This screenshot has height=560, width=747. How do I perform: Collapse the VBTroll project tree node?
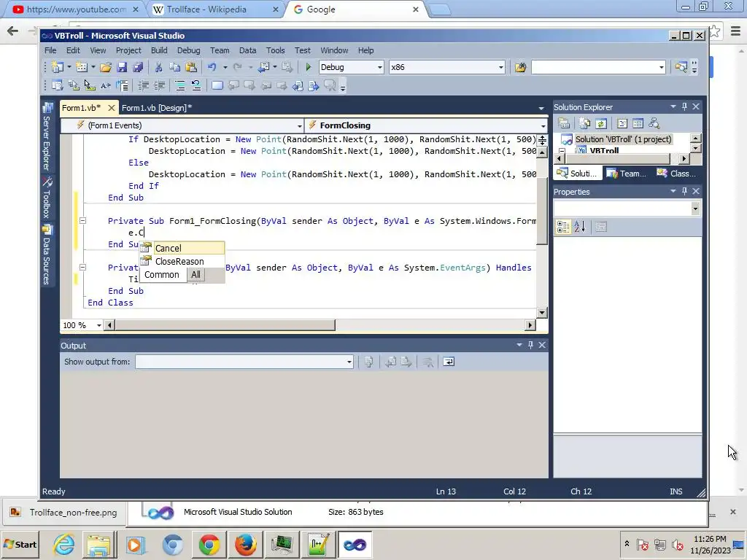(562, 151)
